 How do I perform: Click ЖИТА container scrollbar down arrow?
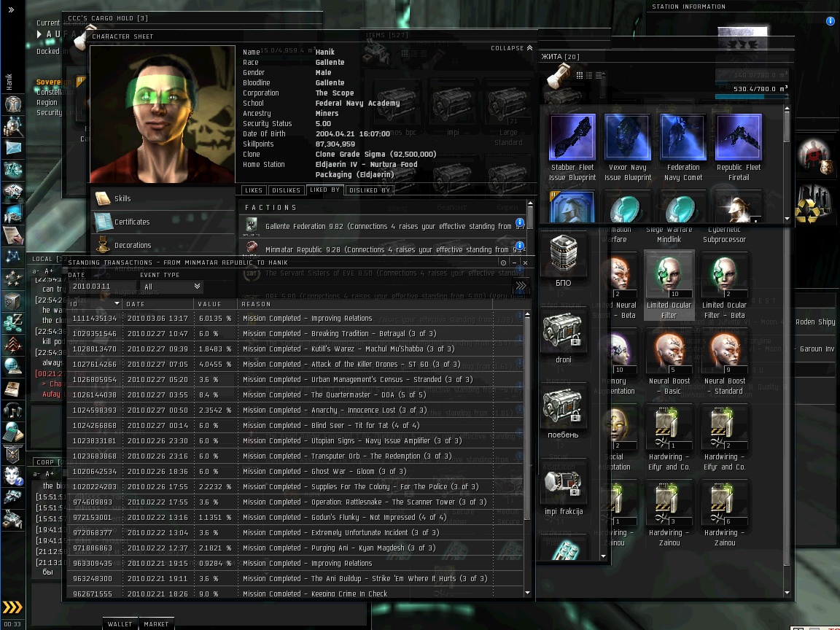pos(787,219)
